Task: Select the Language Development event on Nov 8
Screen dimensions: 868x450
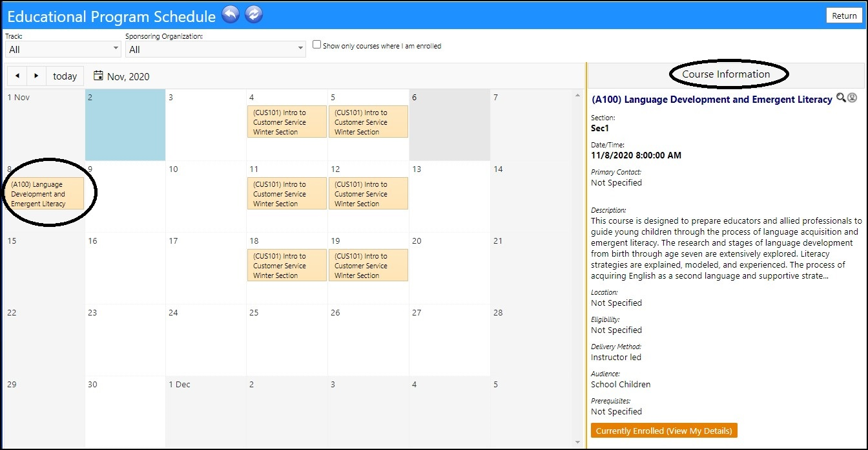Action: (x=44, y=193)
